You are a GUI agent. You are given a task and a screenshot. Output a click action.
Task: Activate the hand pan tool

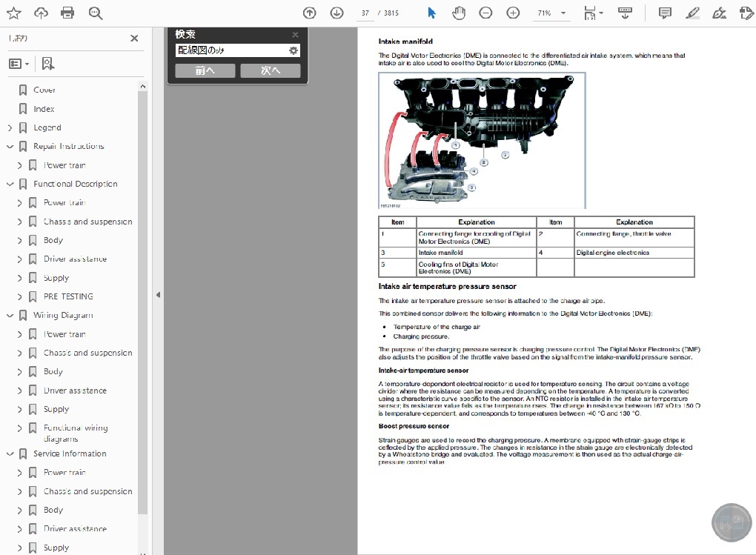pos(459,13)
